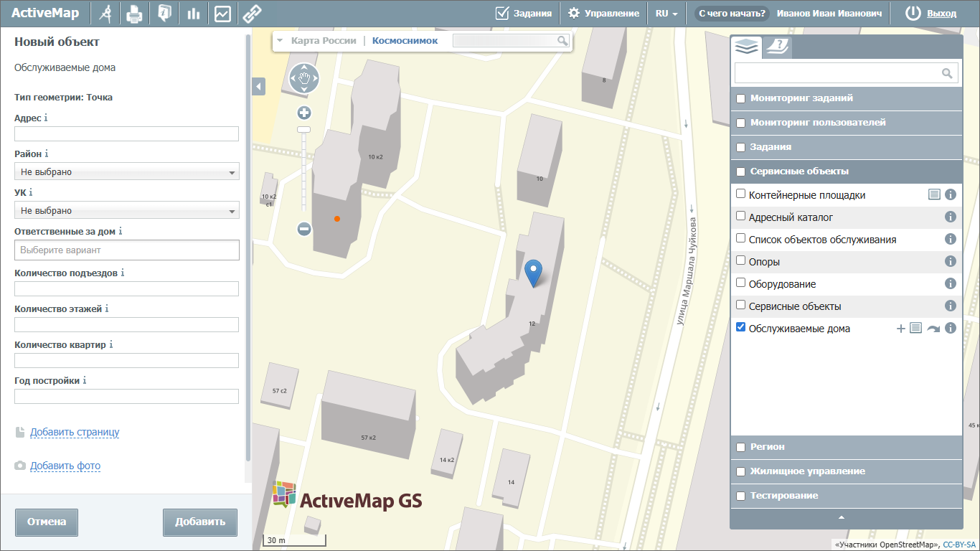This screenshot has height=551, width=980.
Task: Open the Район dropdown
Action: tap(126, 172)
